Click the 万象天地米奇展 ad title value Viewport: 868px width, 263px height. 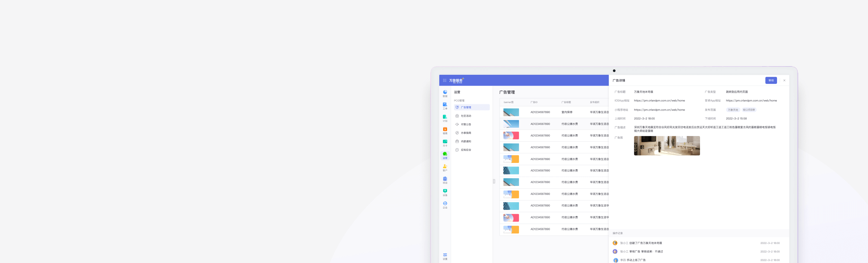tap(643, 92)
